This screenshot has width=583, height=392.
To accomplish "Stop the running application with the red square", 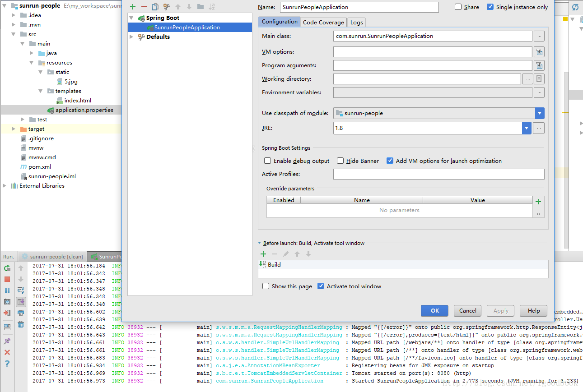I will click(x=7, y=279).
